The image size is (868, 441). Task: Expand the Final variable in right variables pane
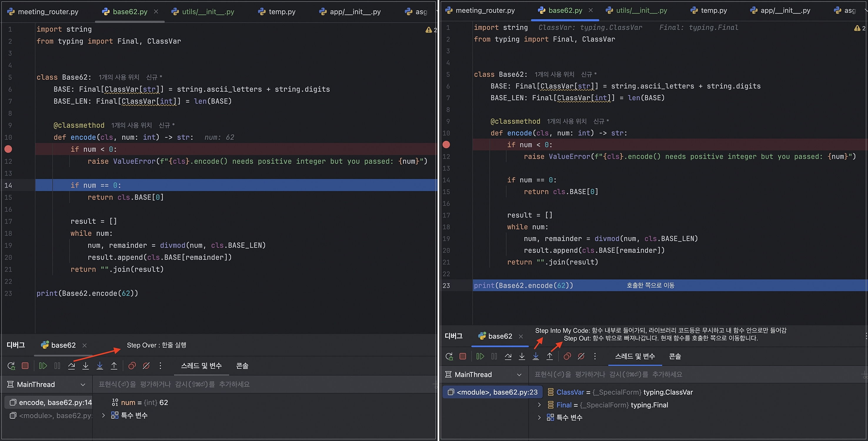(539, 405)
